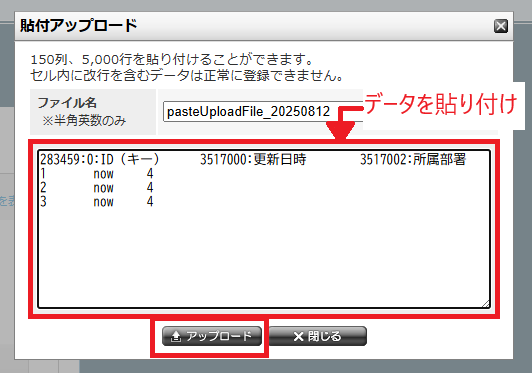Click the ※半角英数のみ note
The width and height of the screenshot is (532, 373).
pos(84,120)
